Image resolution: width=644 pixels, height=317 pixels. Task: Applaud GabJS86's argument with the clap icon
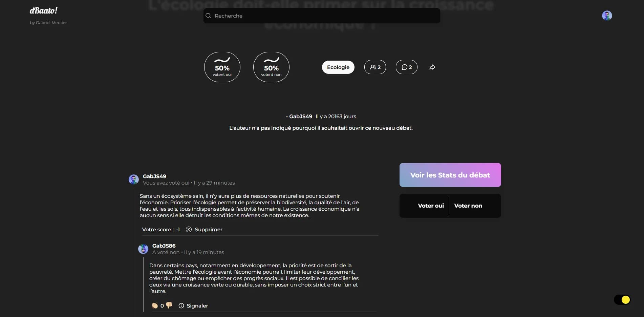[155, 305]
